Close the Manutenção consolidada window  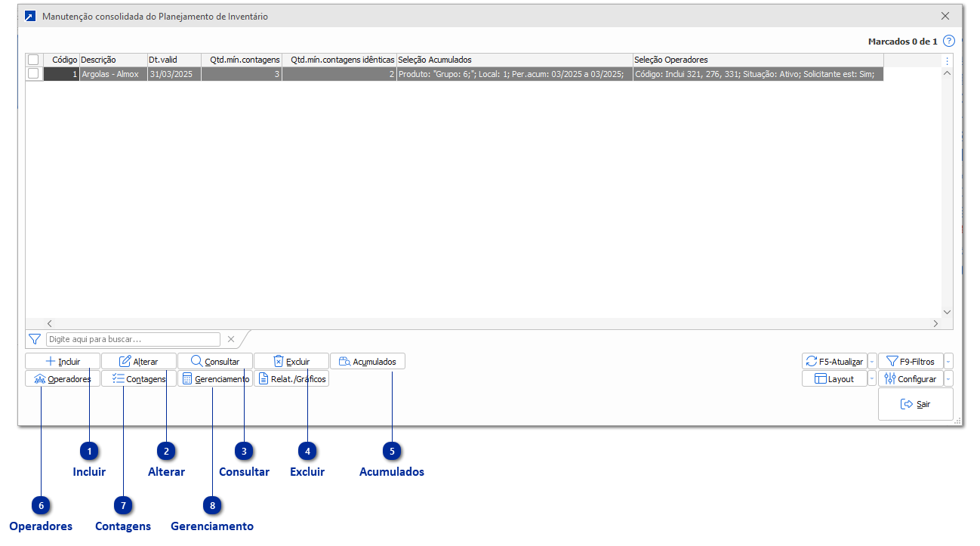pyautogui.click(x=945, y=16)
